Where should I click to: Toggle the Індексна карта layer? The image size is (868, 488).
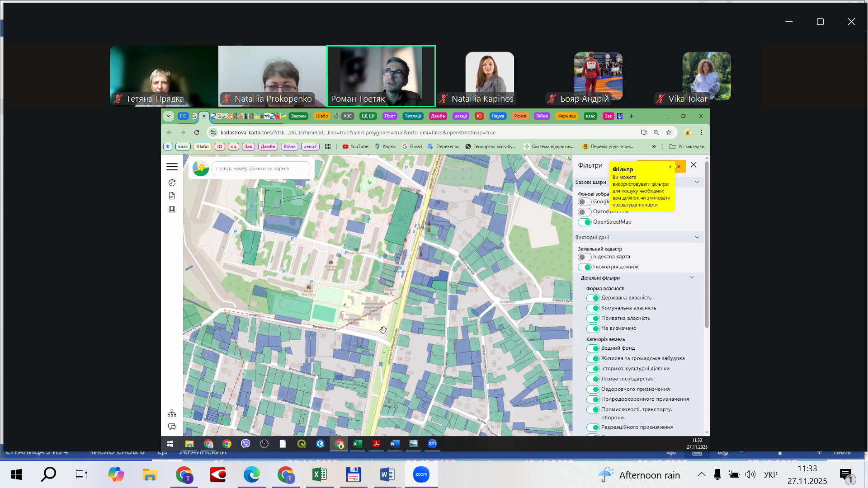pos(585,257)
